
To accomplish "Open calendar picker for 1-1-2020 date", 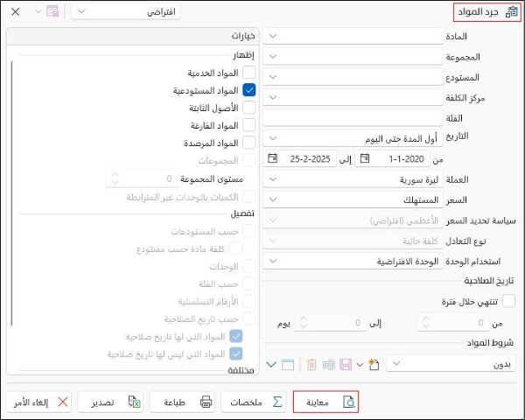I will tap(365, 158).
